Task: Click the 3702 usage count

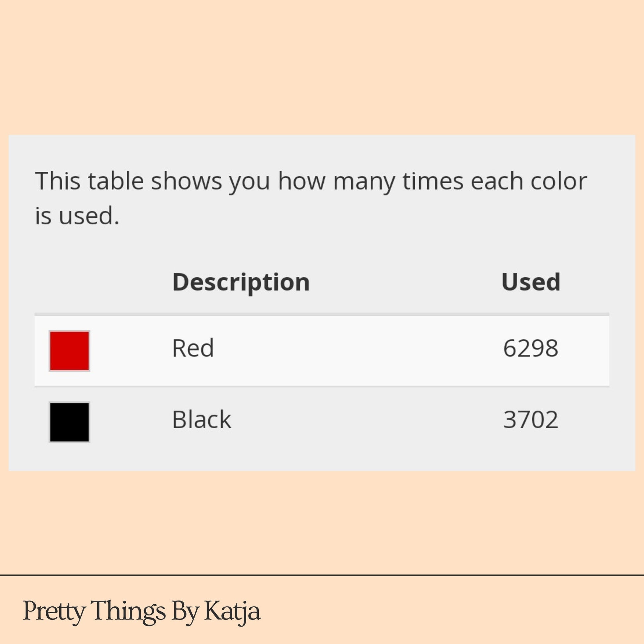Action: coord(531,419)
